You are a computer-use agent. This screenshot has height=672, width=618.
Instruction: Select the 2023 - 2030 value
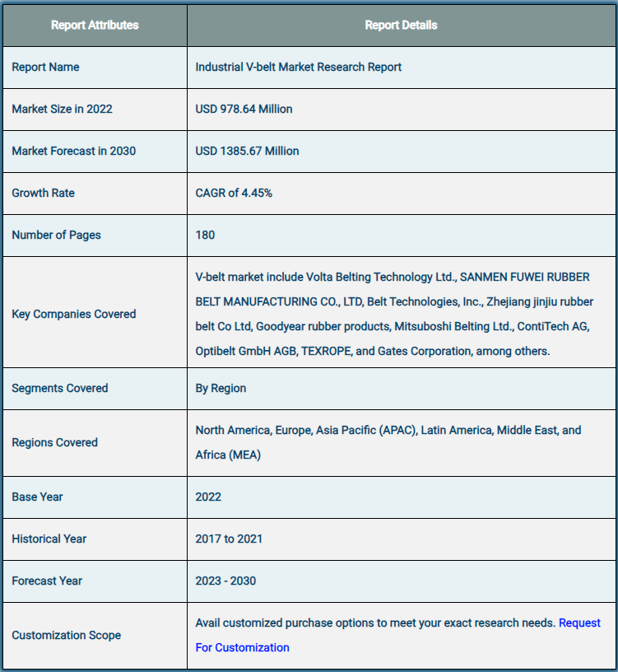coord(225,581)
